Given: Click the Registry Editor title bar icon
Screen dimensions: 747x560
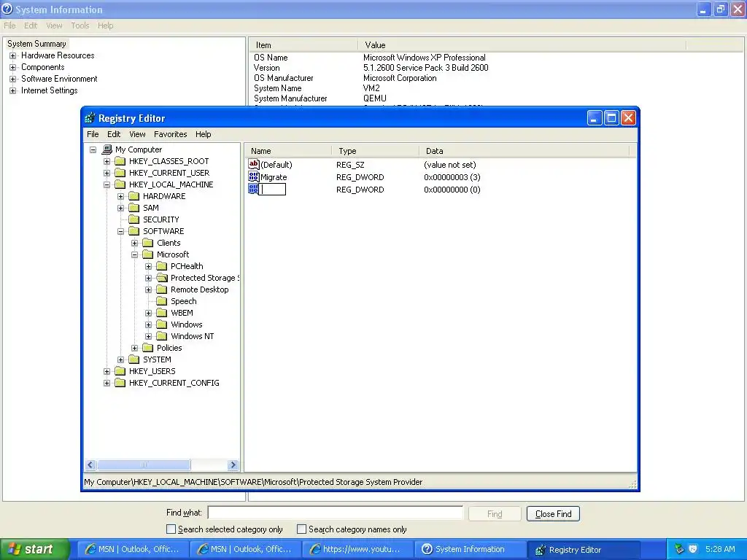Looking at the screenshot, I should click(x=90, y=118).
